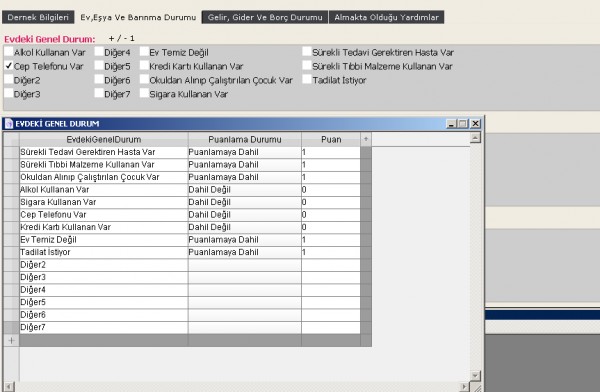This screenshot has height=392, width=600.
Task: Click row selector beside Diğer7
Action: click(11, 327)
